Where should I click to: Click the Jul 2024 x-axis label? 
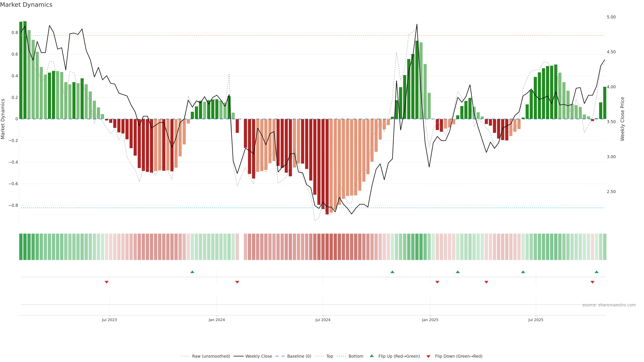pyautogui.click(x=323, y=320)
